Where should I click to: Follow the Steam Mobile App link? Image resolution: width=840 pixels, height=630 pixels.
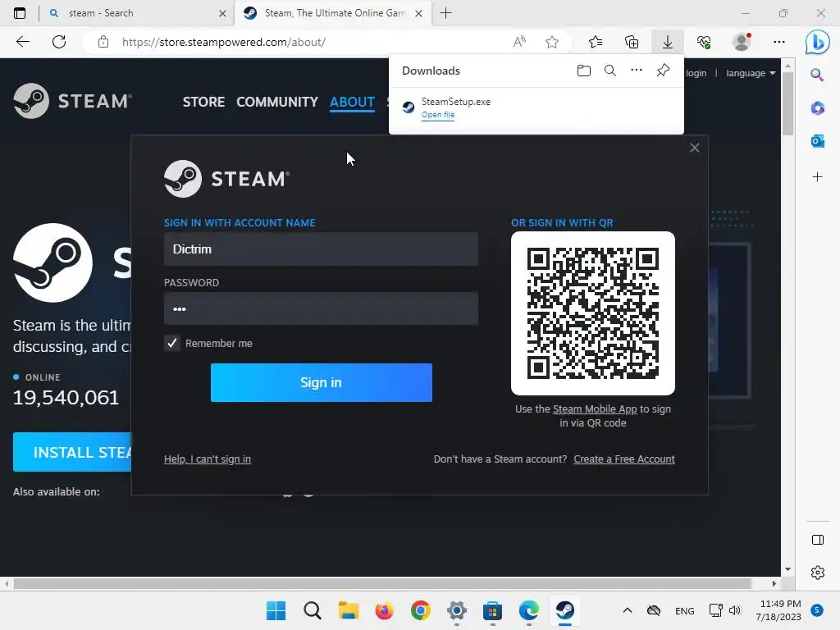tap(595, 409)
